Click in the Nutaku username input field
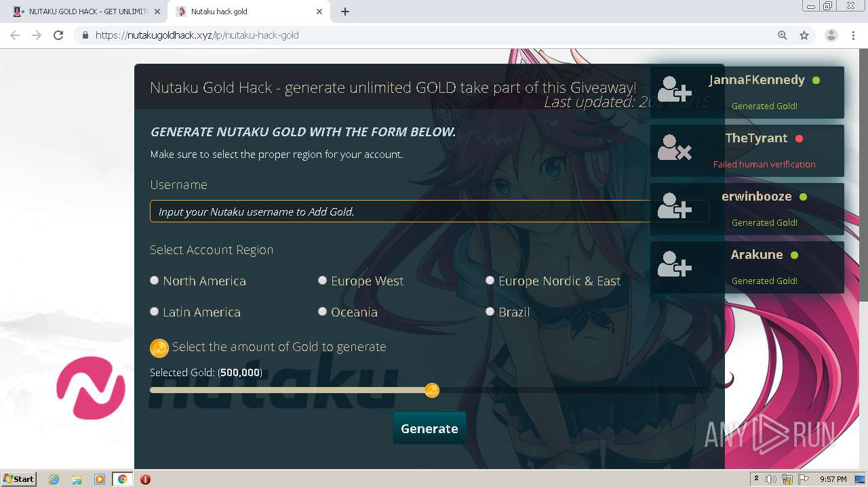The image size is (868, 488). [x=429, y=211]
